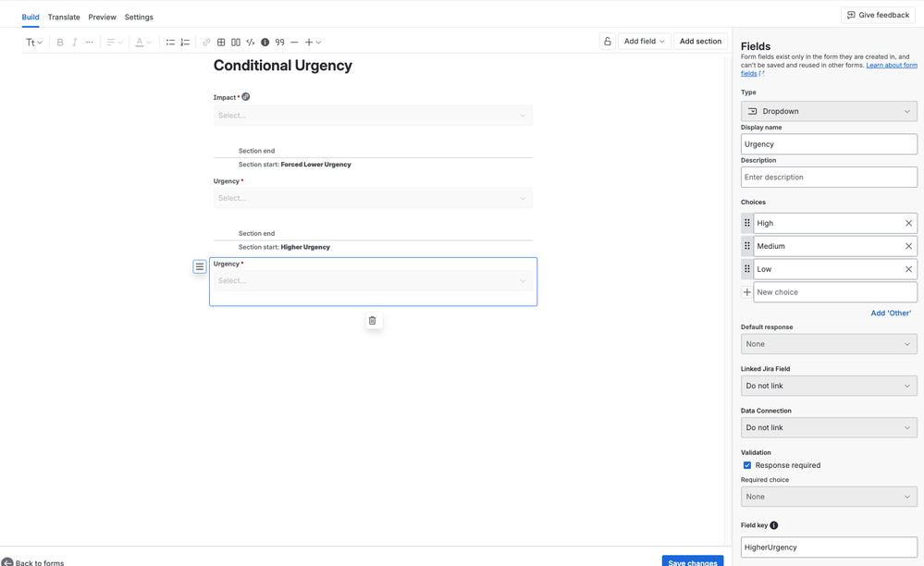Open the Impact select dropdown
The height and width of the screenshot is (566, 924).
point(373,116)
